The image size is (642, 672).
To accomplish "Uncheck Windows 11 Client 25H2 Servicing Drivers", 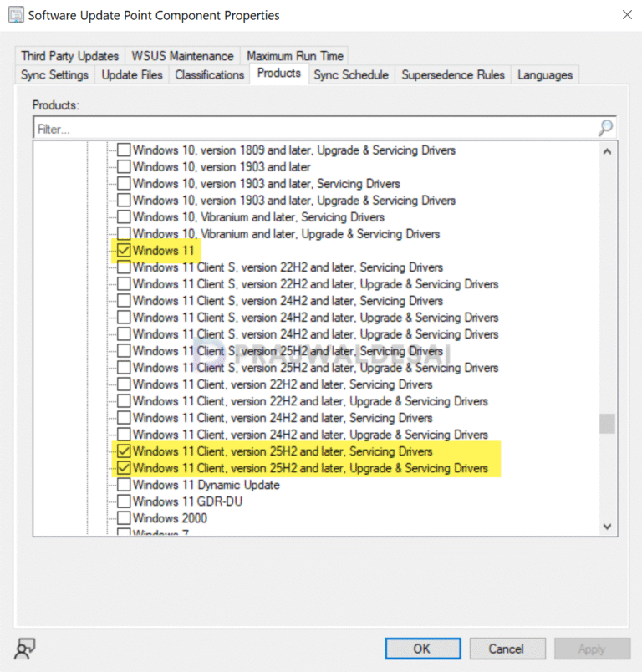I will click(124, 451).
